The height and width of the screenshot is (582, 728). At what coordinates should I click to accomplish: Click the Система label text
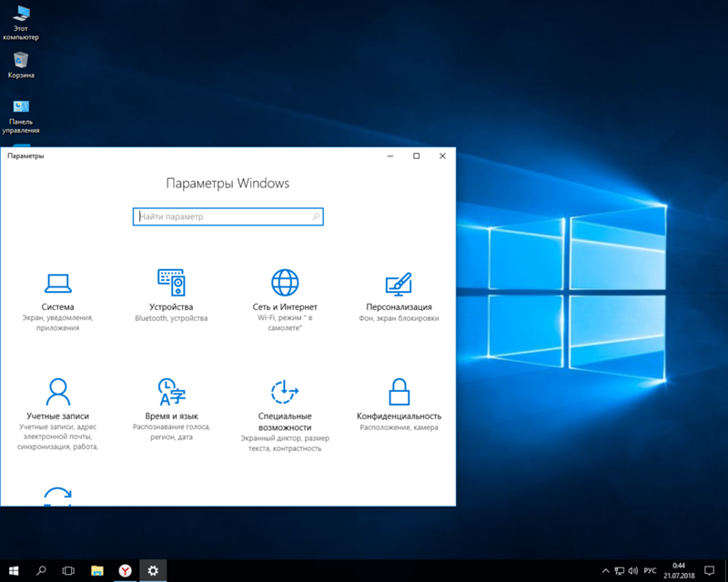tap(57, 306)
